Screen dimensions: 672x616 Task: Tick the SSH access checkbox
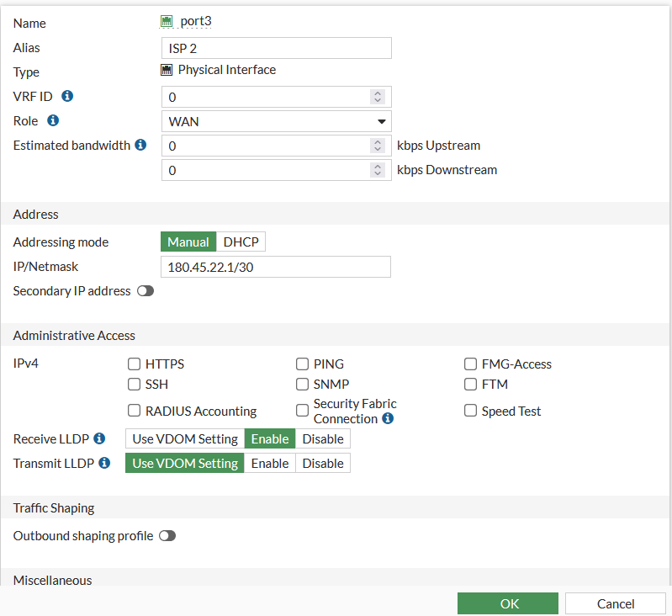pyautogui.click(x=134, y=385)
